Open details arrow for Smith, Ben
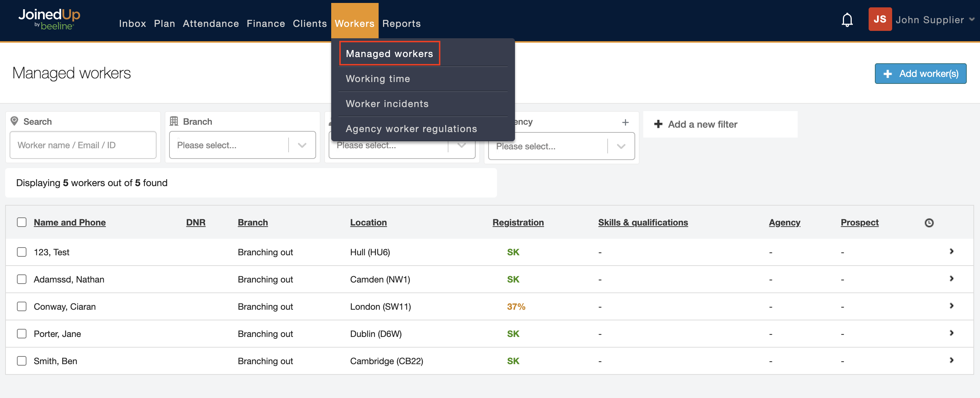The width and height of the screenshot is (980, 398). click(x=951, y=360)
